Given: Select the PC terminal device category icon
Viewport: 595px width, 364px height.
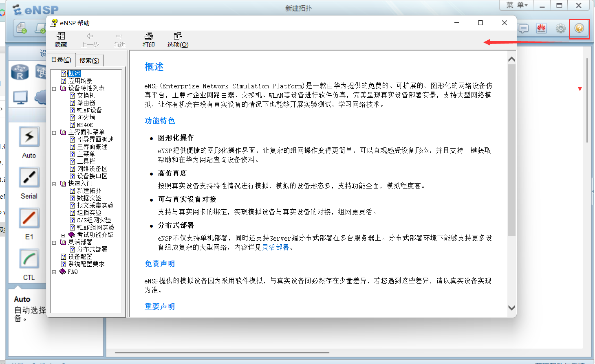Looking at the screenshot, I should (20, 97).
